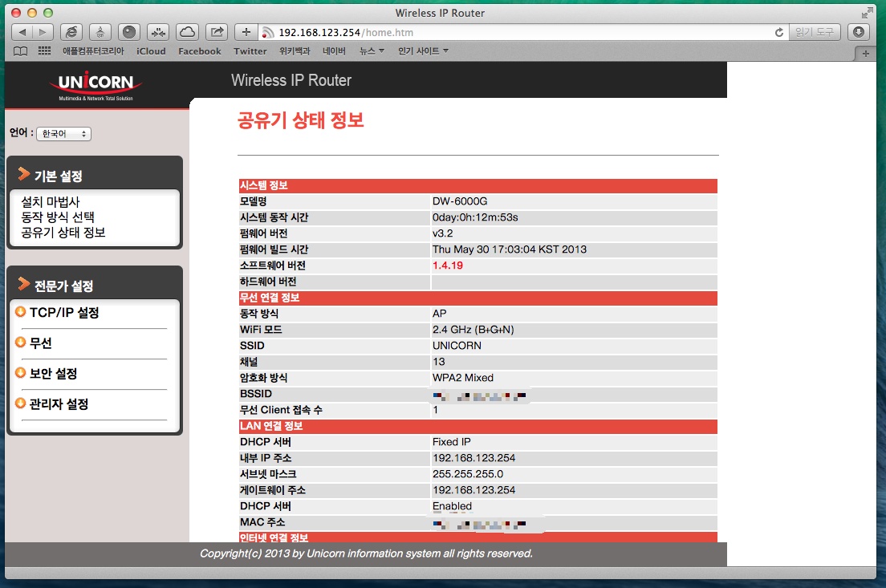Click orange icon beside TCP/IP 설정
886x588 pixels.
pos(20,312)
